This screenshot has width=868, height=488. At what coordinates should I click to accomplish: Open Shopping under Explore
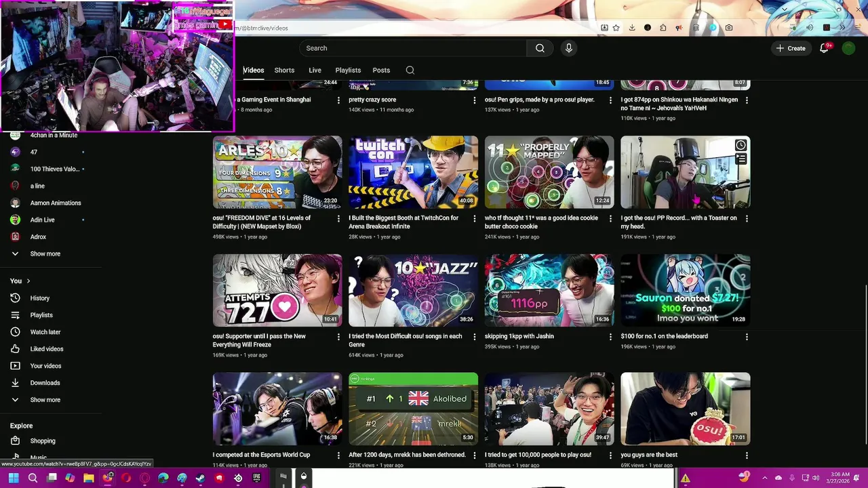43,441
